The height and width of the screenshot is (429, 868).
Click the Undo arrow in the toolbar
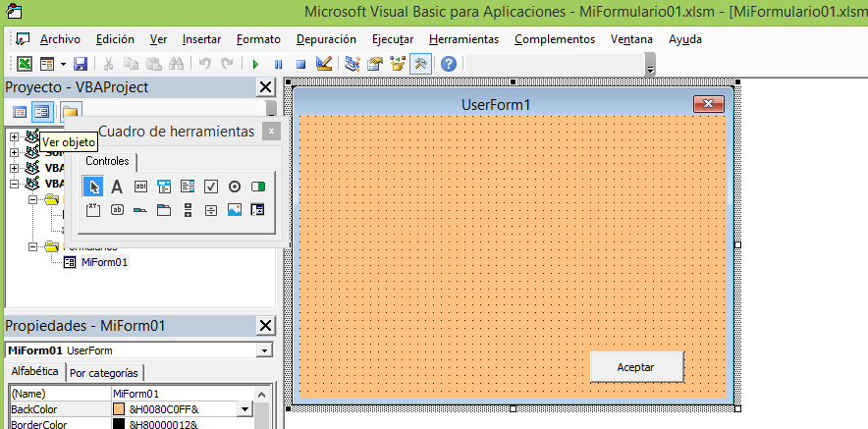[205, 64]
